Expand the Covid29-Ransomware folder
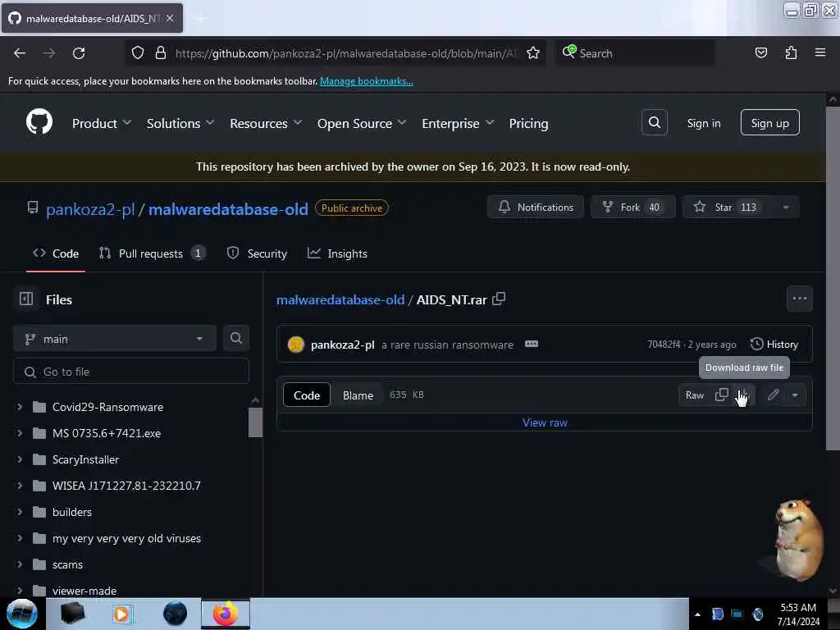 [x=20, y=407]
